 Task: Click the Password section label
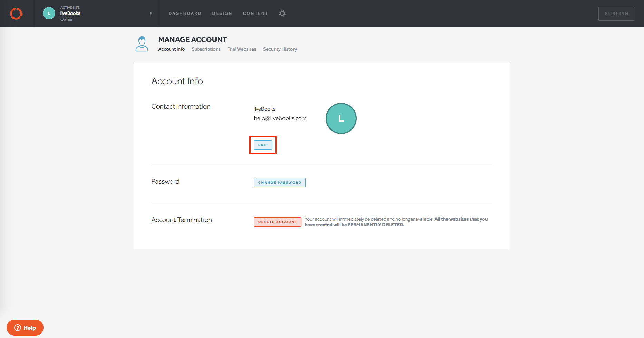[x=165, y=182]
